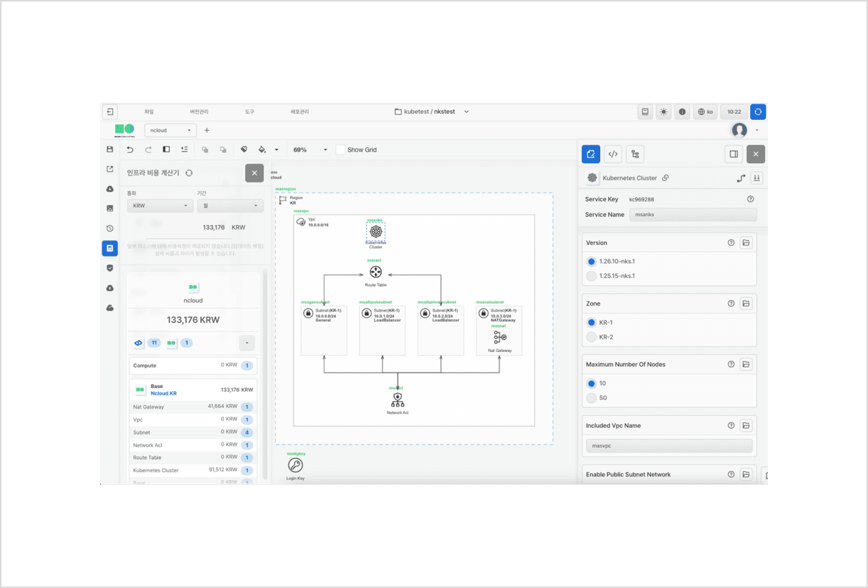Toggle the light theme sun icon

664,112
